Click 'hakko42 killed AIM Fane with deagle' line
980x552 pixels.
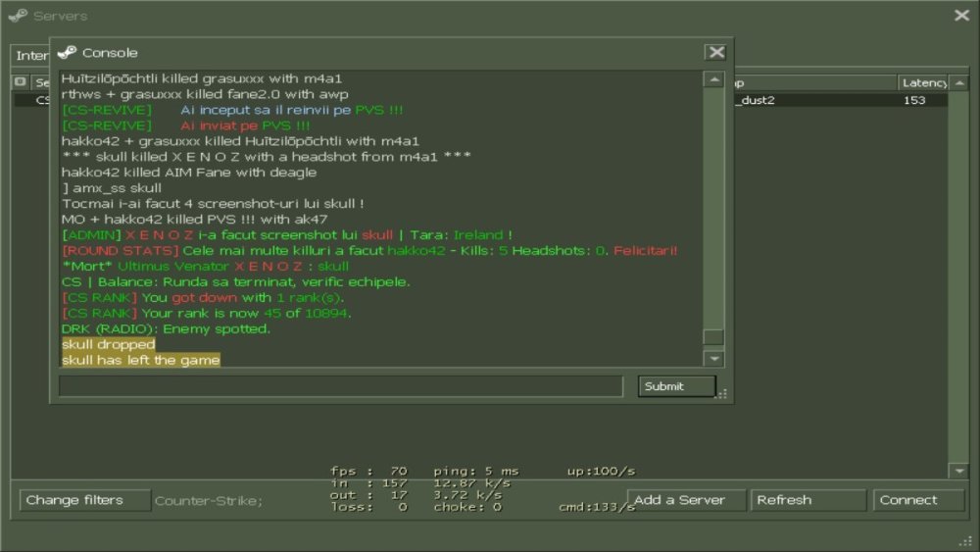(x=189, y=173)
